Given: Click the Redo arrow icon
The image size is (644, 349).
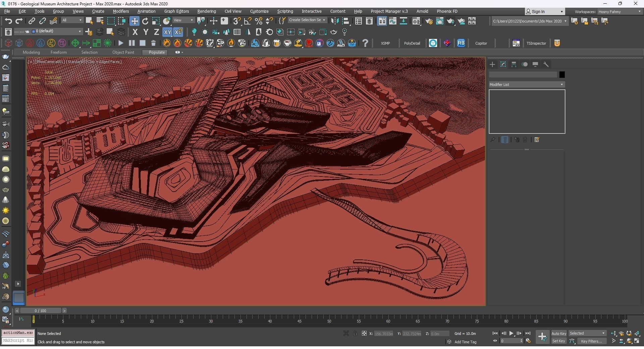Looking at the screenshot, I should [x=19, y=21].
